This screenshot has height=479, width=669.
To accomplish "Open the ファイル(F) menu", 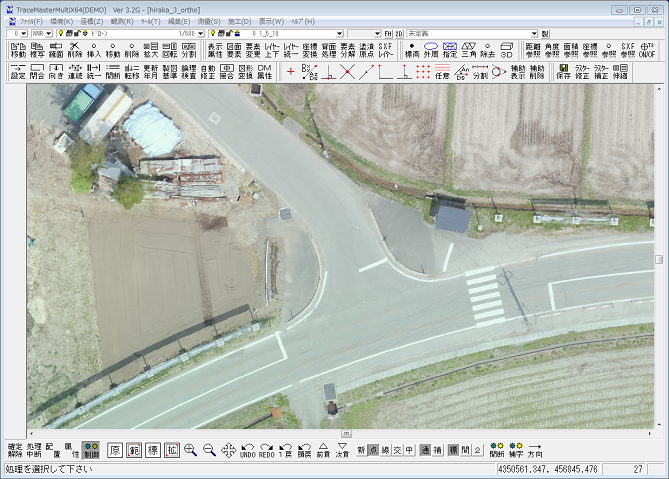I will (32, 21).
